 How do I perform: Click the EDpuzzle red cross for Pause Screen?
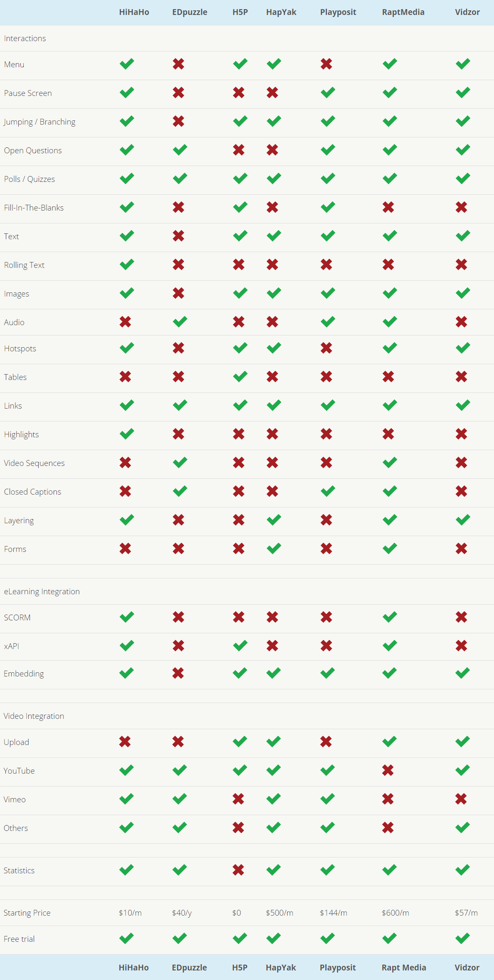click(x=179, y=93)
